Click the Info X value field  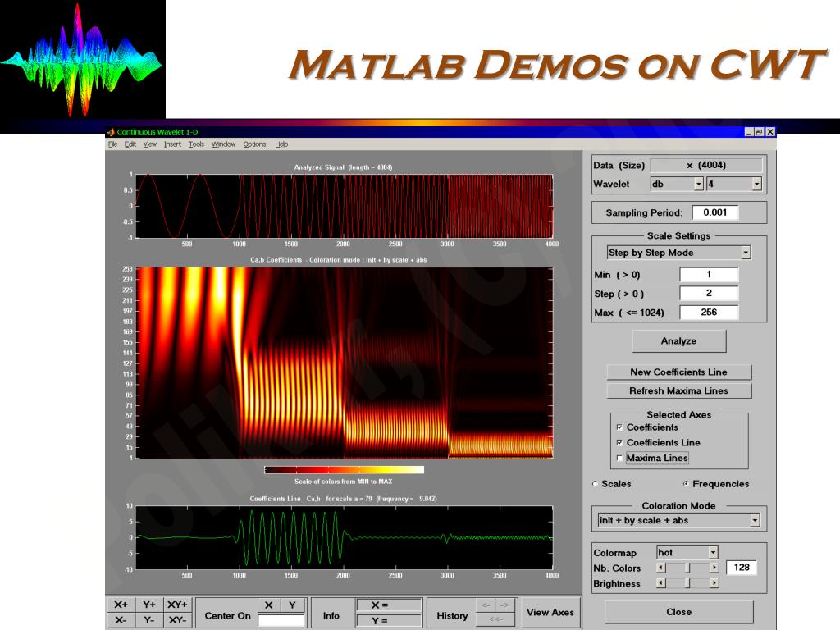[388, 605]
